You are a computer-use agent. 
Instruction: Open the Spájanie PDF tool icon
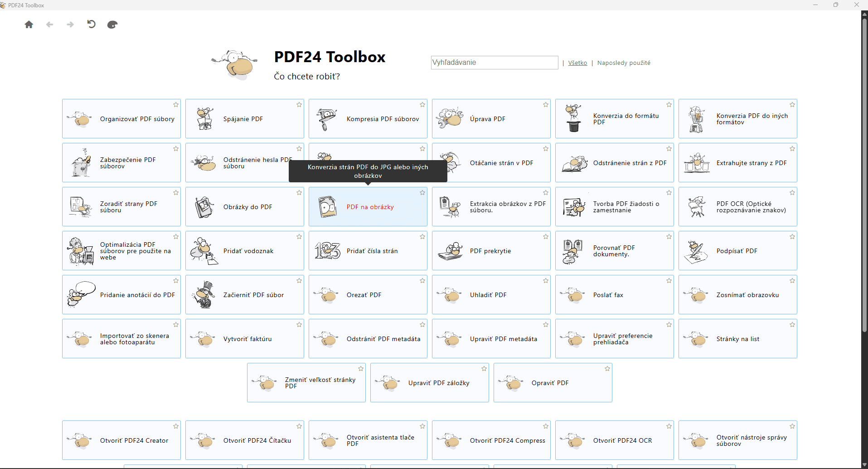point(204,119)
